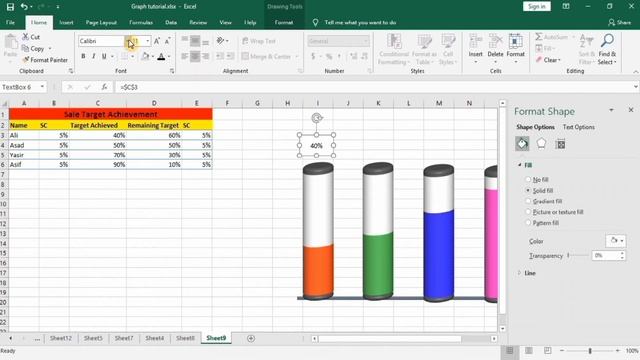Screen dimensions: 640x360
Task: Switch to Normal view icon in status bar
Action: (510, 351)
